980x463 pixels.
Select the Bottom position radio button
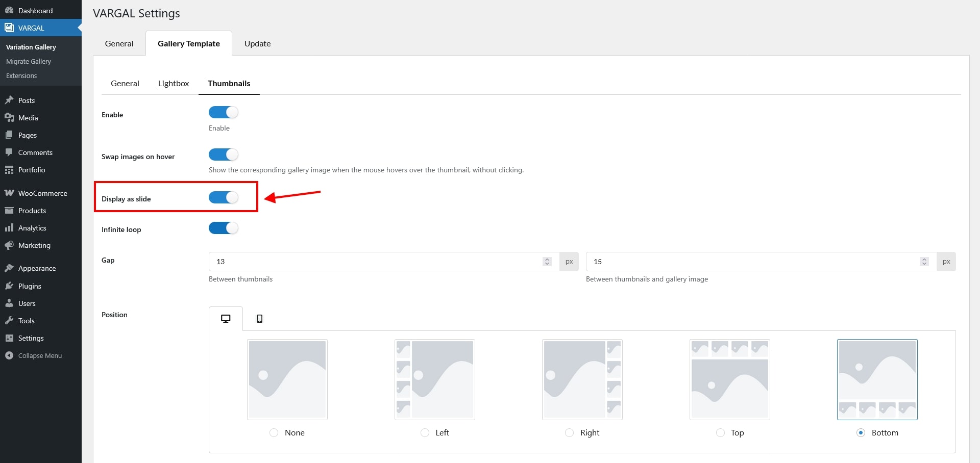coord(861,433)
